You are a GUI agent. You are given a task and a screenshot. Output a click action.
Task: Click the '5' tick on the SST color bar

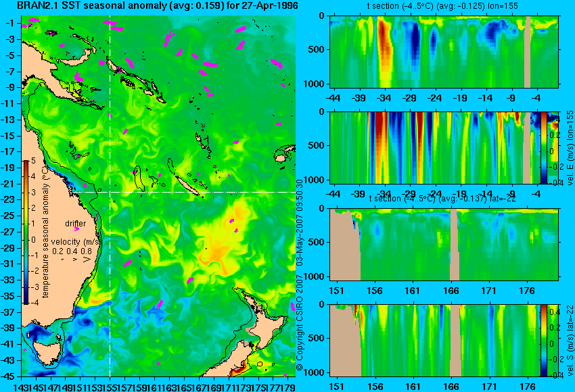[x=33, y=161]
